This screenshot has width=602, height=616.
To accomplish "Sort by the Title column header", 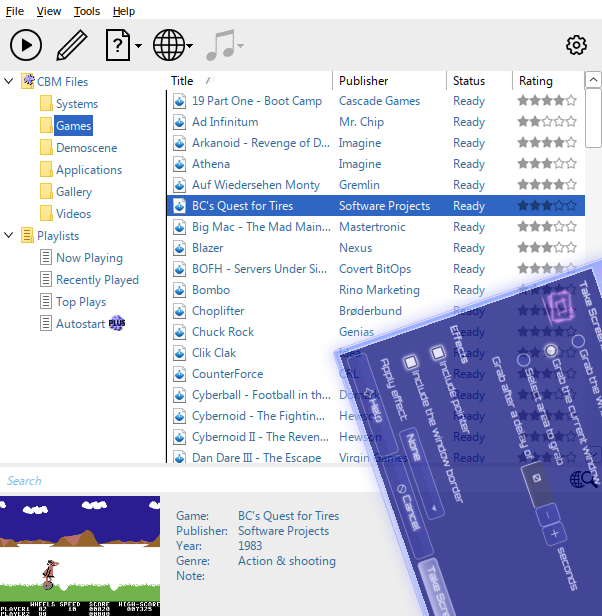I will [250, 81].
